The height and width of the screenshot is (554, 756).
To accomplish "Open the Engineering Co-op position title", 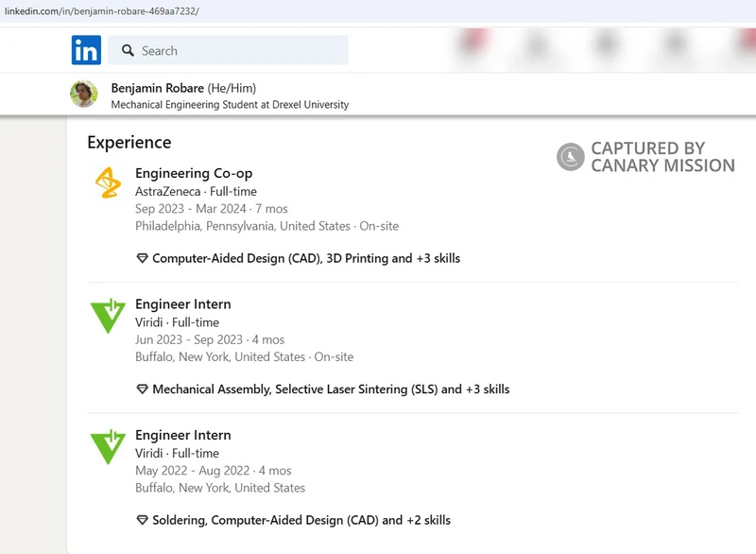I will pos(194,173).
